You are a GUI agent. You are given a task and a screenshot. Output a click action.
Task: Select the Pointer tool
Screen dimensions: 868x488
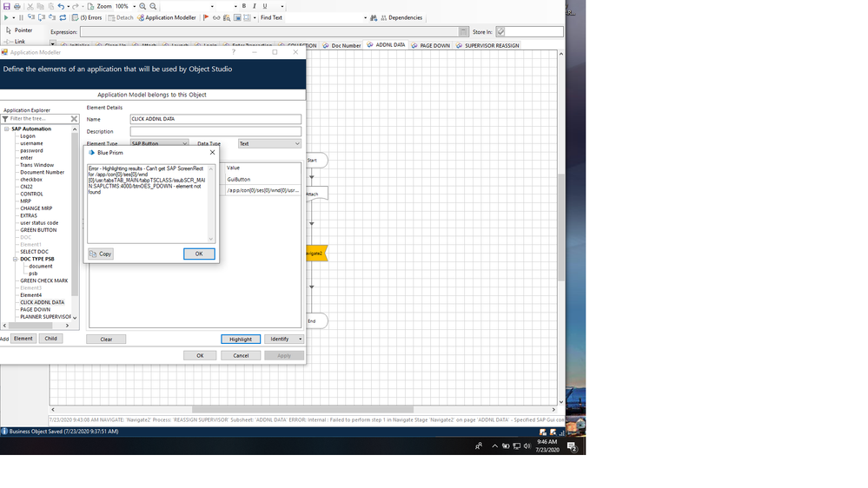pos(19,30)
